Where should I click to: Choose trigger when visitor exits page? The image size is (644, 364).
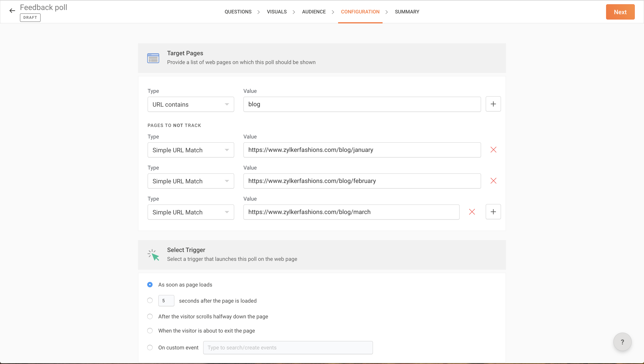click(150, 331)
